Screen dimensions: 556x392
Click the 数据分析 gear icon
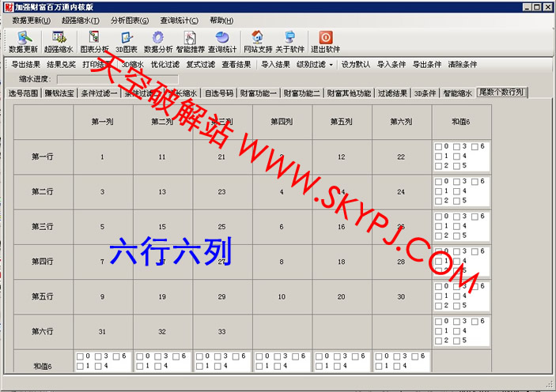pos(157,42)
